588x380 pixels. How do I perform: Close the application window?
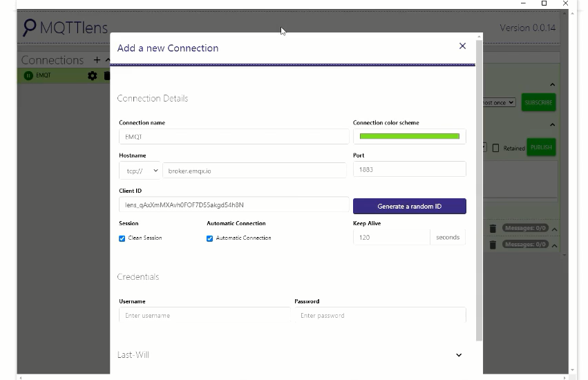pyautogui.click(x=565, y=3)
